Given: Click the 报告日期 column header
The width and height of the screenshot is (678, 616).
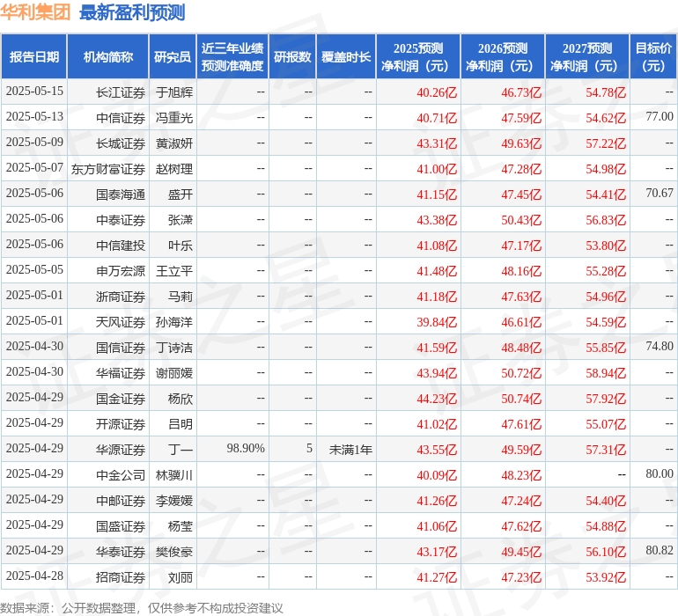Looking at the screenshot, I should (34, 57).
